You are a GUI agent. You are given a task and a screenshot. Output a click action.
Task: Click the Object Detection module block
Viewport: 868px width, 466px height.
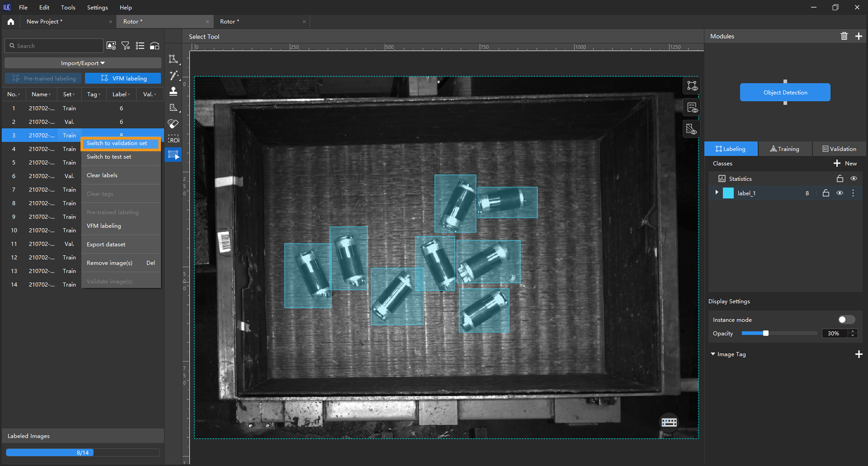coord(785,92)
